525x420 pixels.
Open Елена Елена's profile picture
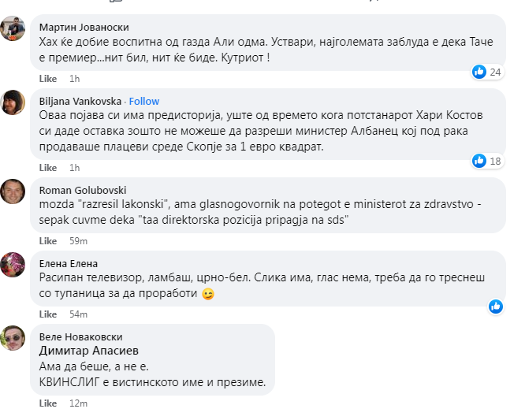coord(13,264)
